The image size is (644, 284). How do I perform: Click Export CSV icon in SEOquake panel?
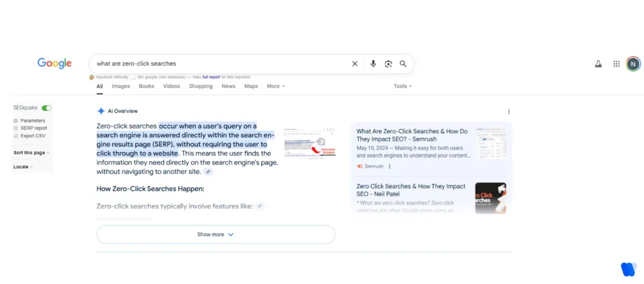(16, 135)
